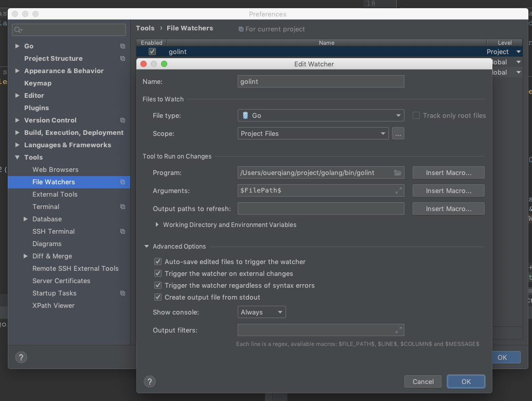Expand the Diff & Merge node
532x401 pixels.
coord(25,256)
